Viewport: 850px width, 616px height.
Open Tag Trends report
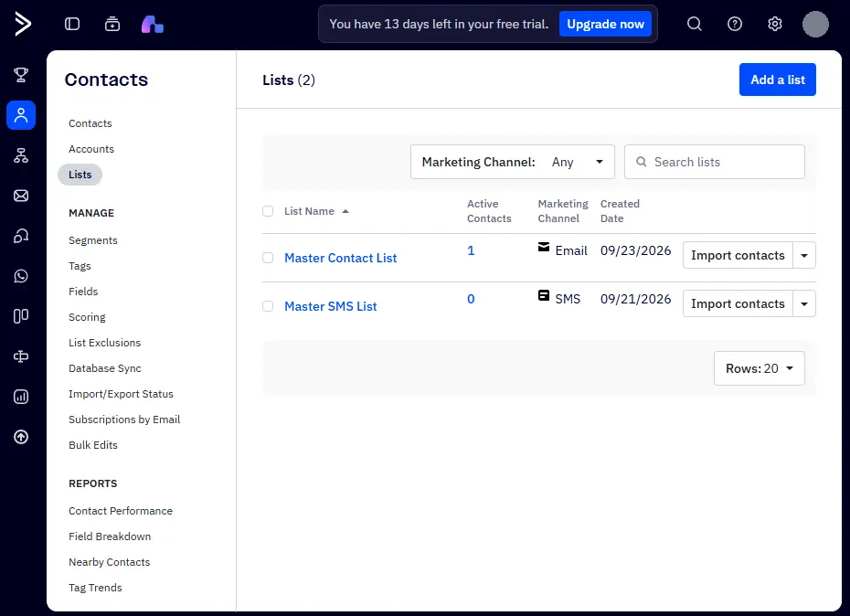tap(95, 588)
